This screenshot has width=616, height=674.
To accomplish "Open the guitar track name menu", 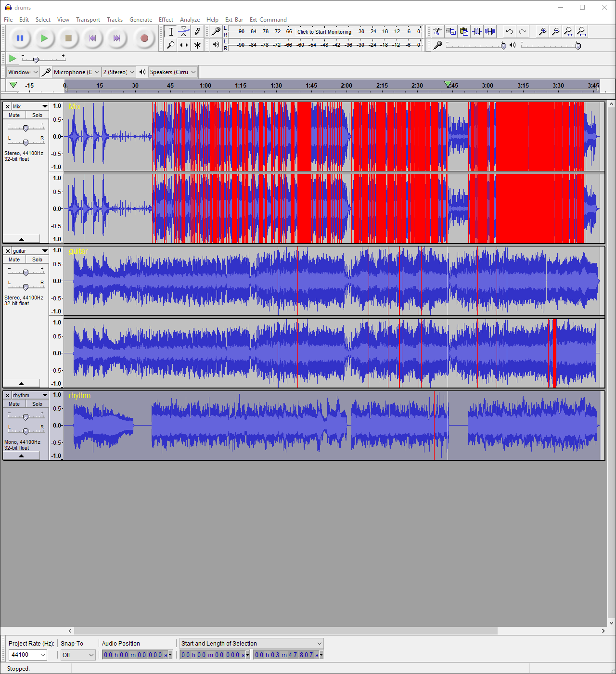I will (x=30, y=251).
